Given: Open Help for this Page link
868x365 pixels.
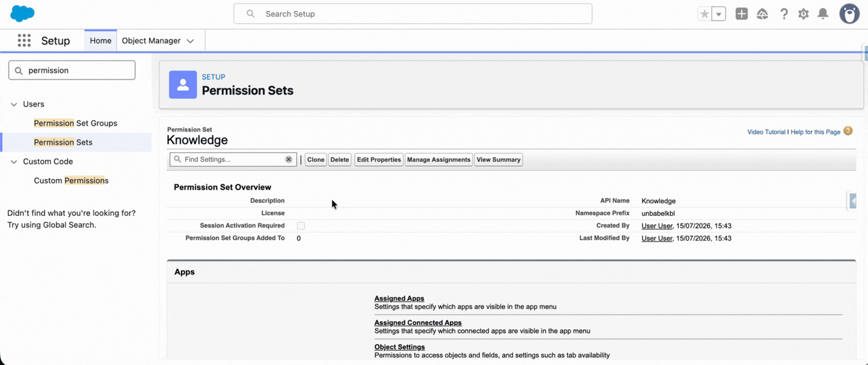Looking at the screenshot, I should (815, 132).
